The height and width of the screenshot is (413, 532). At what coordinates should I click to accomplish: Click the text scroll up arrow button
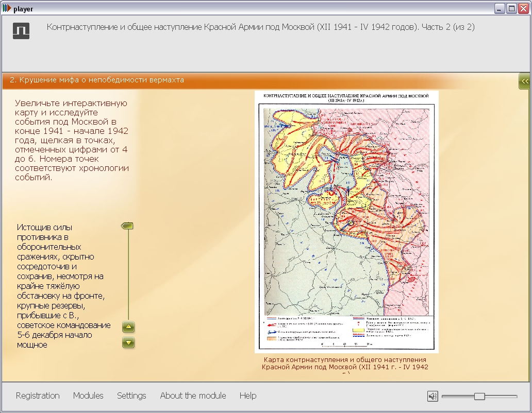(x=128, y=327)
